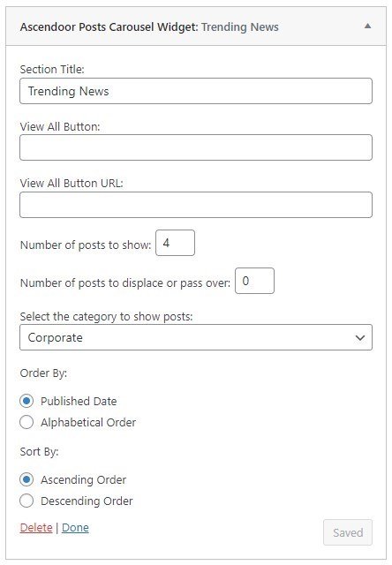Click the Done link

[x=75, y=528]
